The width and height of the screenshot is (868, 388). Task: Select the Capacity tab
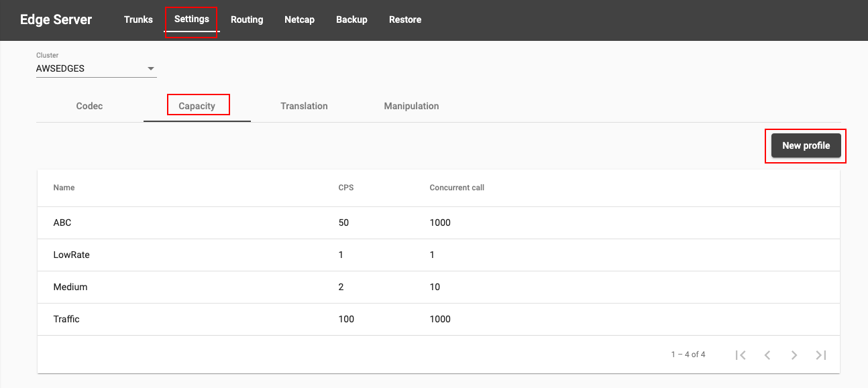pyautogui.click(x=197, y=106)
